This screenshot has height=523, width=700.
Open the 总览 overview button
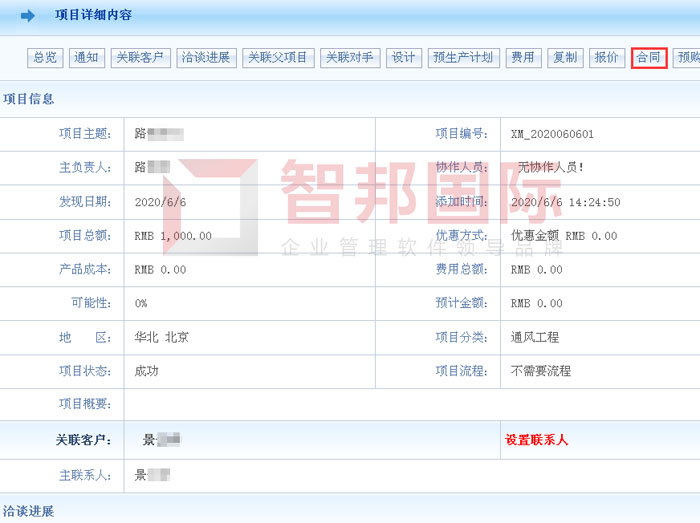click(45, 58)
